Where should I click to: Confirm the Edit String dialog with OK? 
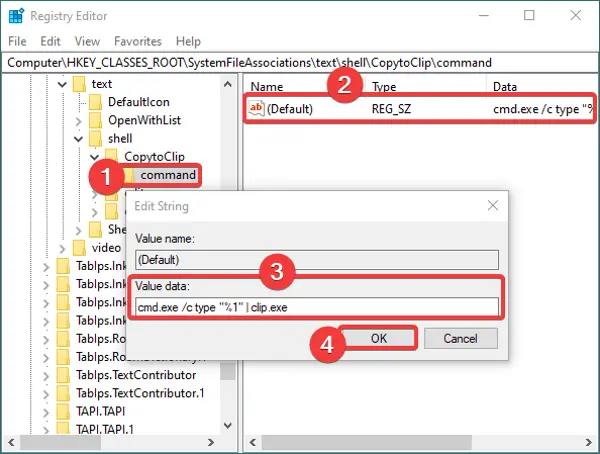[378, 338]
